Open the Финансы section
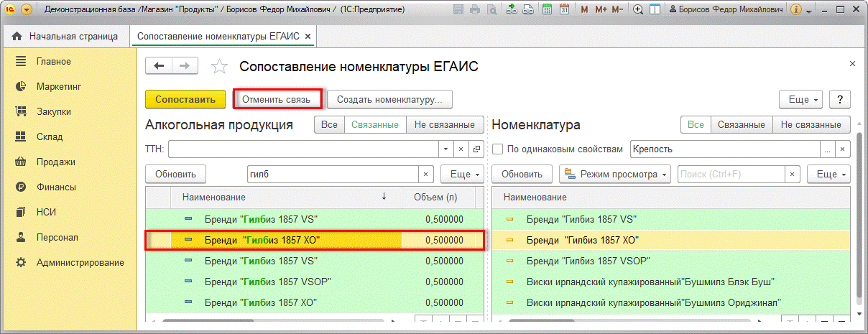 [x=56, y=187]
